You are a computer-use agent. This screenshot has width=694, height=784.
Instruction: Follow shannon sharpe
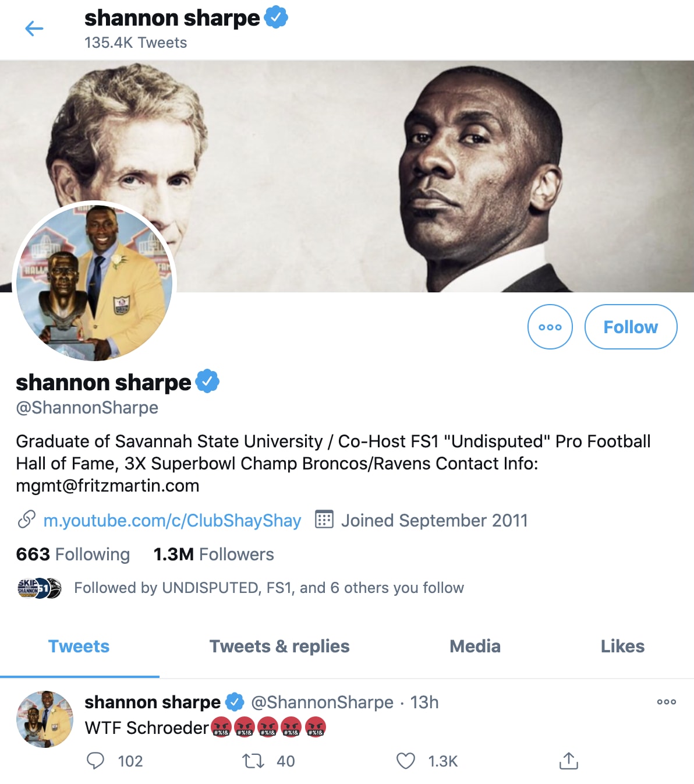point(631,327)
